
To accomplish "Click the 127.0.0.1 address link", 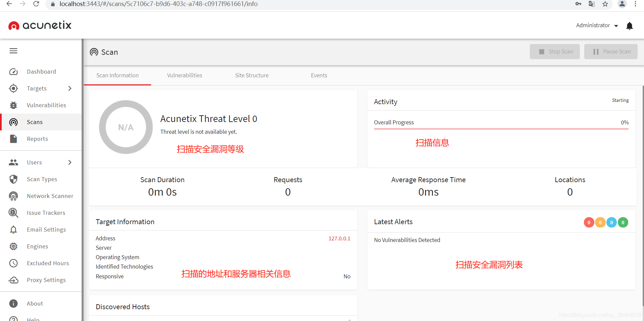I will click(x=339, y=238).
